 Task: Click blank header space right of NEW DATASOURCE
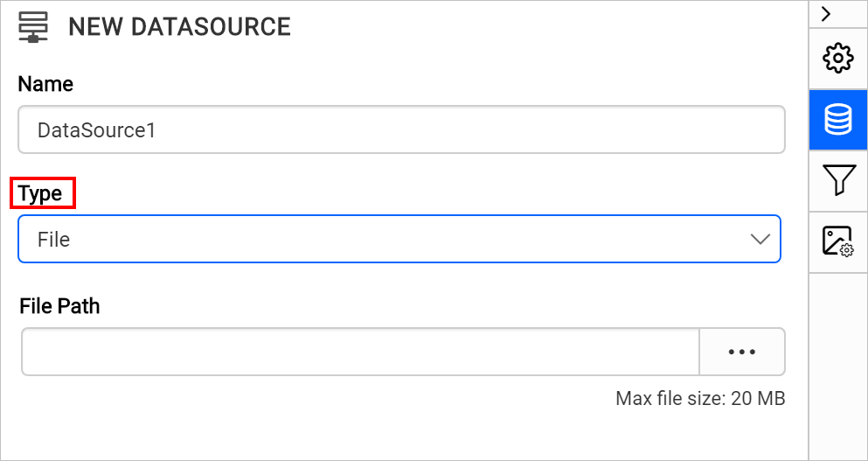(x=542, y=27)
